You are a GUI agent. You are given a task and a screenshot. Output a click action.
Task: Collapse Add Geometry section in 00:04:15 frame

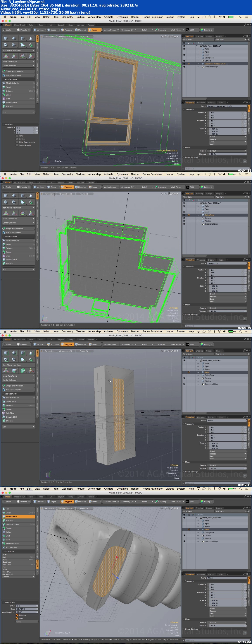pyautogui.click(x=19, y=79)
